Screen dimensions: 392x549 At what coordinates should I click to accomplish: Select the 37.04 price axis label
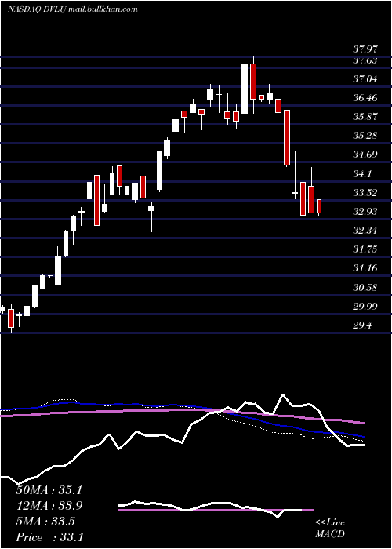click(x=365, y=79)
